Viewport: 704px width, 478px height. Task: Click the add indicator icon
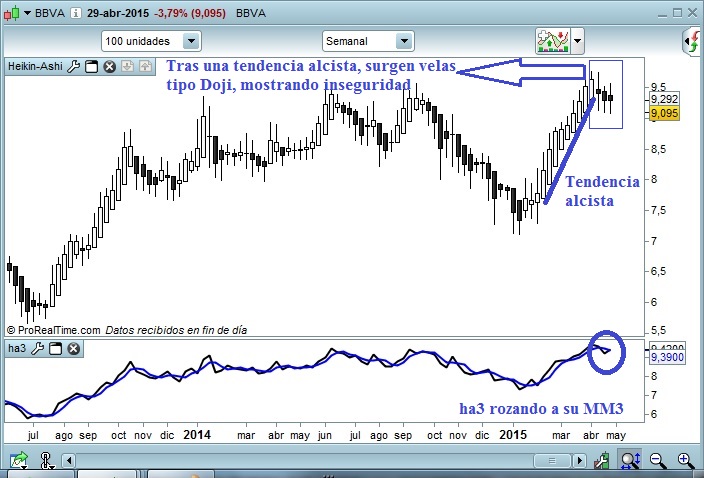[x=553, y=41]
